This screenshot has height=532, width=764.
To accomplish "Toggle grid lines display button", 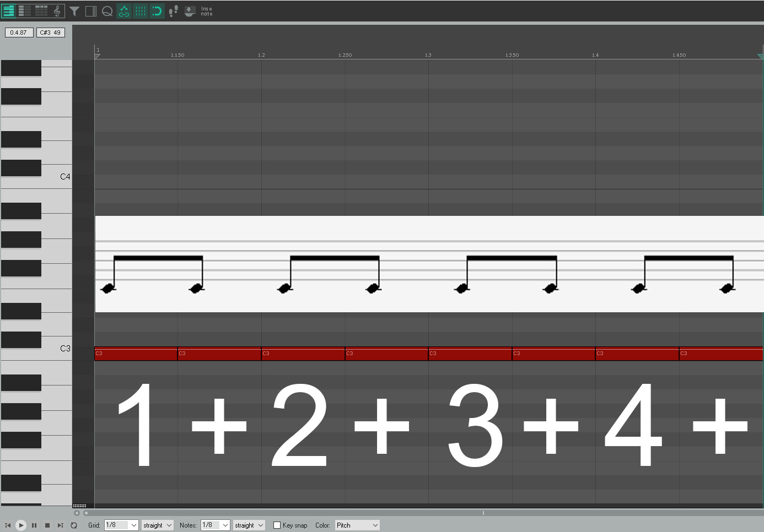I will coord(141,11).
